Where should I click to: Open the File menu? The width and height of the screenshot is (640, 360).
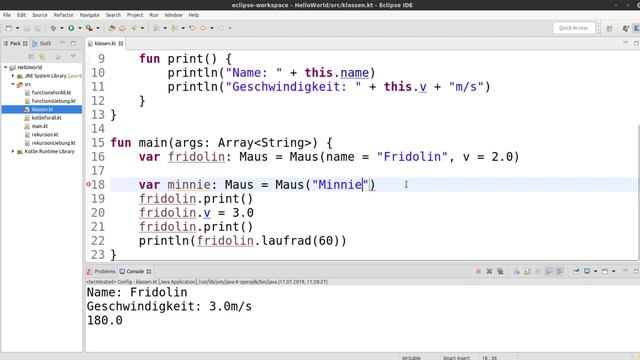click(7, 15)
